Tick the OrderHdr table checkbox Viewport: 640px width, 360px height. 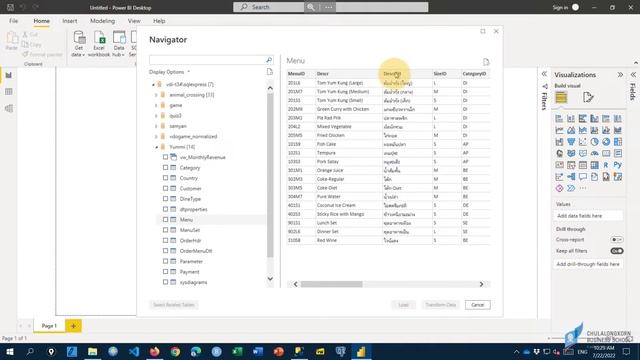coord(165,240)
